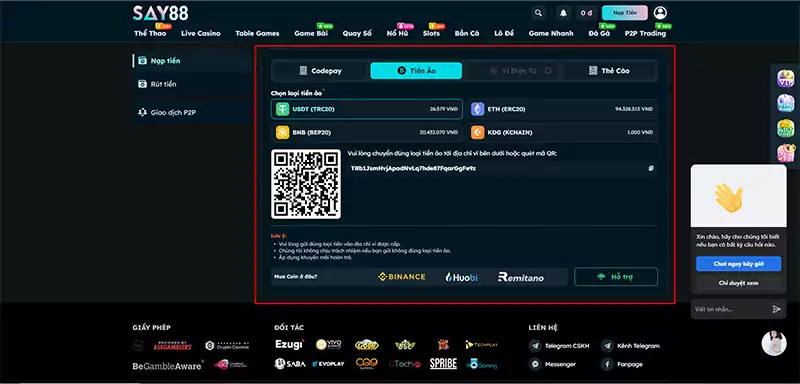Image resolution: width=800 pixels, height=384 pixels.
Task: Open the user profile avatar icon
Action: click(x=660, y=13)
